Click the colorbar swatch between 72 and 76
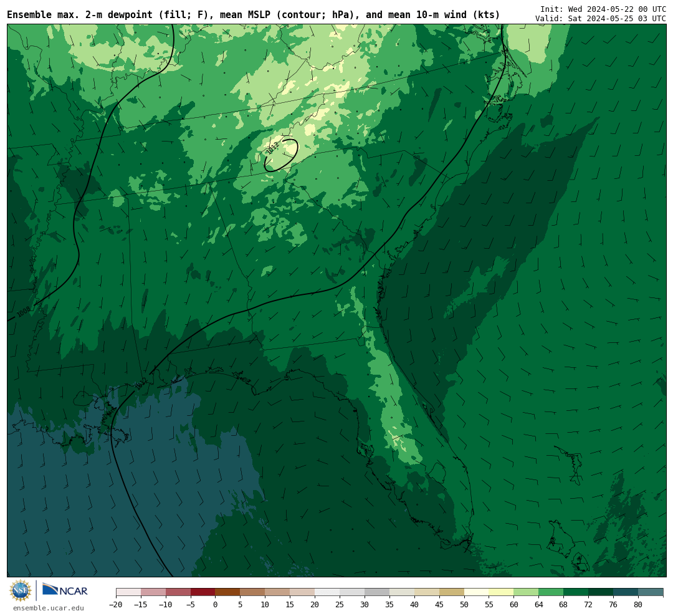Viewport: 673px width, 616px height. coord(601,592)
